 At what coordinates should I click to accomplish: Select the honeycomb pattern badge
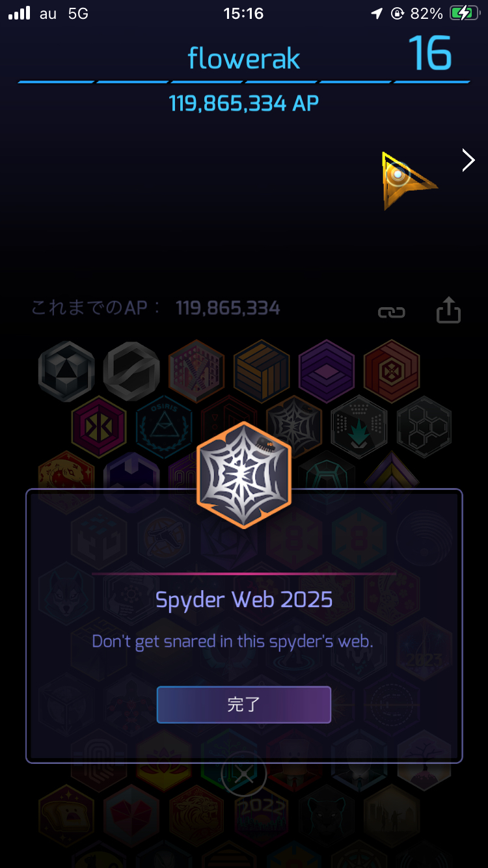tap(424, 427)
